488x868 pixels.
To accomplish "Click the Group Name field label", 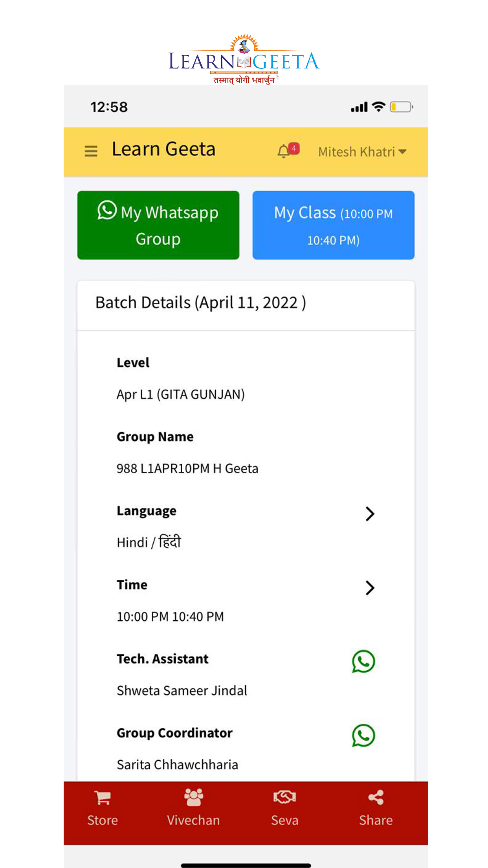I will pos(155,437).
